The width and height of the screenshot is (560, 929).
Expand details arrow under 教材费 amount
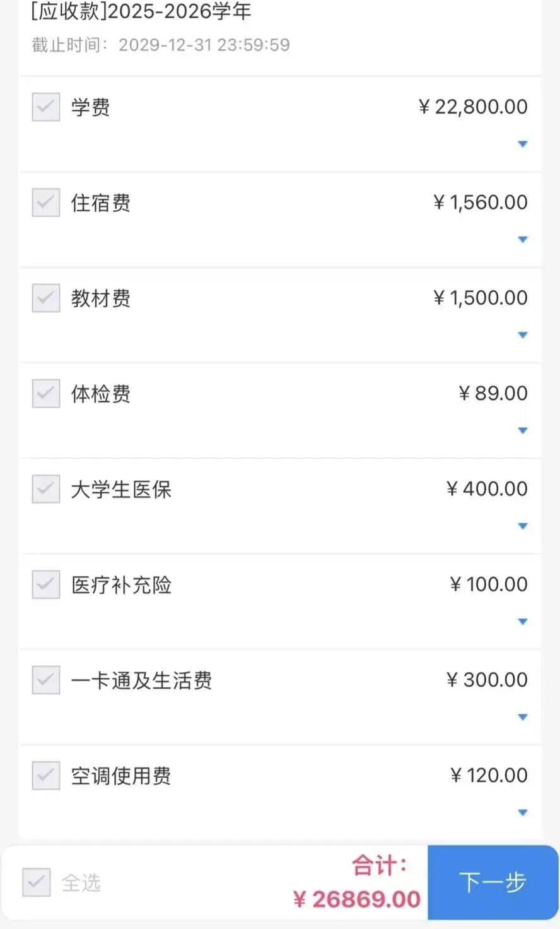tap(522, 335)
